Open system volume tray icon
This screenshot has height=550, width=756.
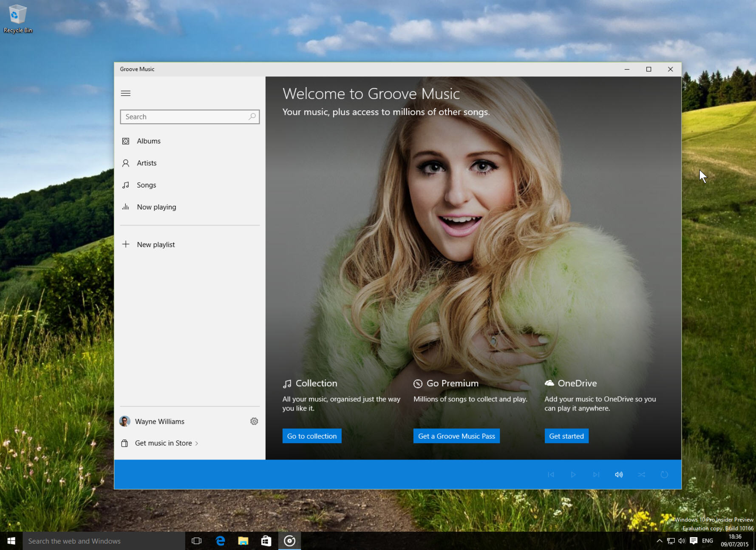tap(682, 541)
